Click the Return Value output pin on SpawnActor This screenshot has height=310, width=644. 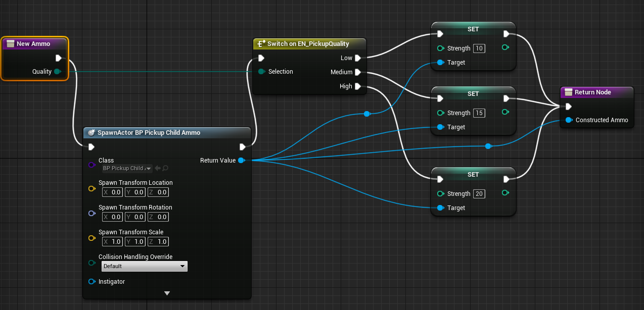pos(241,161)
